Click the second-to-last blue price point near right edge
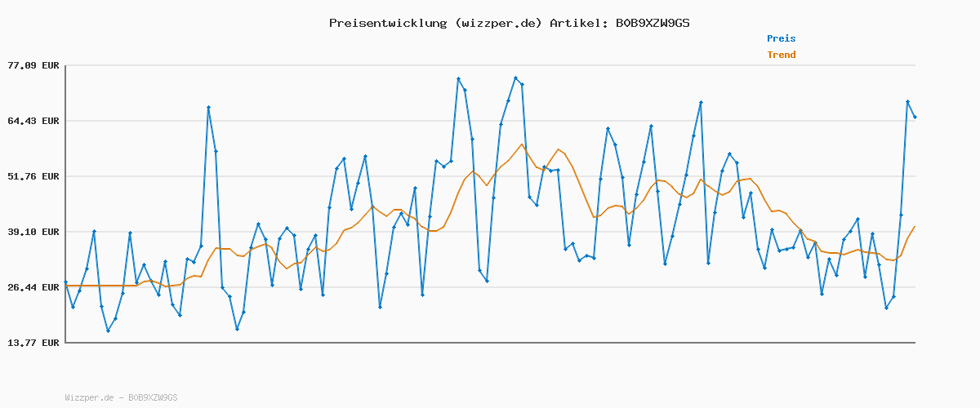980x408 pixels. (907, 102)
